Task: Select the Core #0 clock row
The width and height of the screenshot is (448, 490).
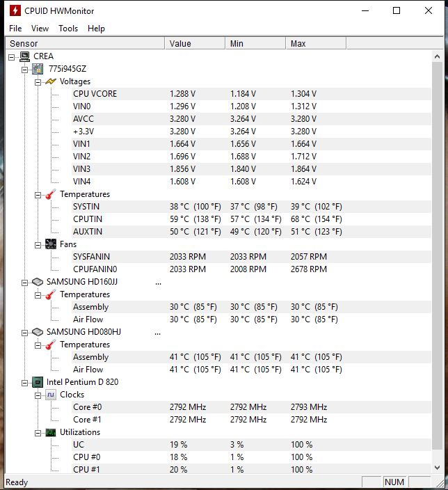Action: [x=252, y=407]
